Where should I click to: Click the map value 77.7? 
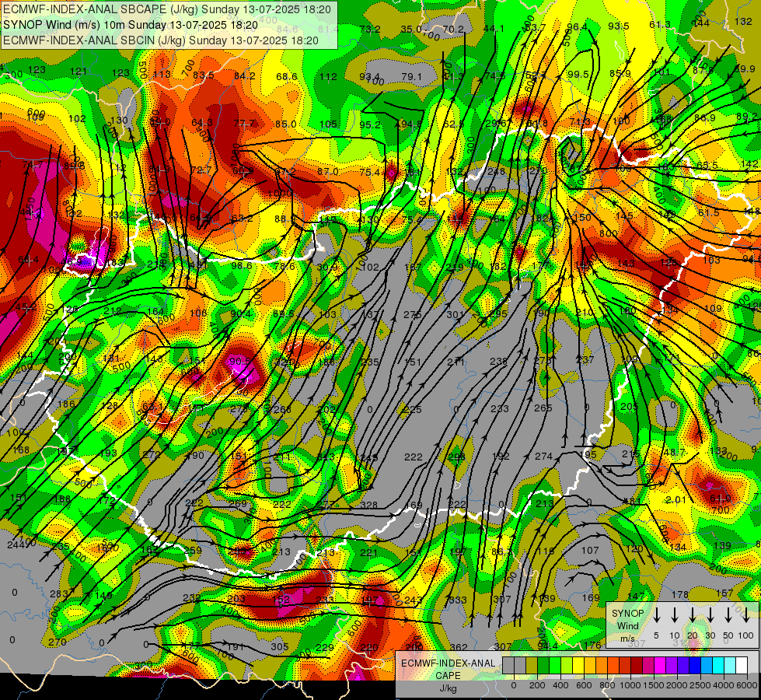click(244, 124)
